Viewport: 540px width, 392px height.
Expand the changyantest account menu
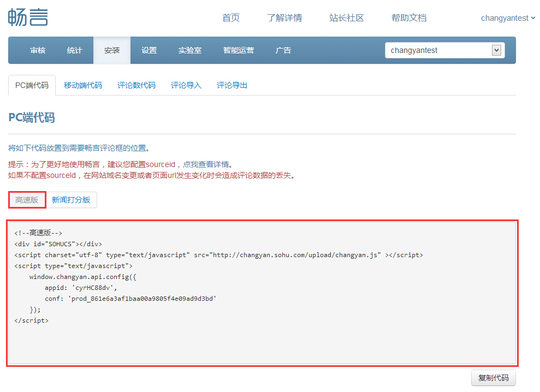click(x=507, y=18)
